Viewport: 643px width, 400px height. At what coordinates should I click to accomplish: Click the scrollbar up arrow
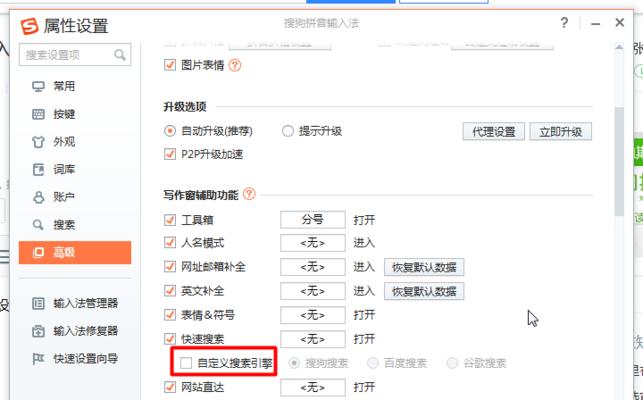(619, 48)
